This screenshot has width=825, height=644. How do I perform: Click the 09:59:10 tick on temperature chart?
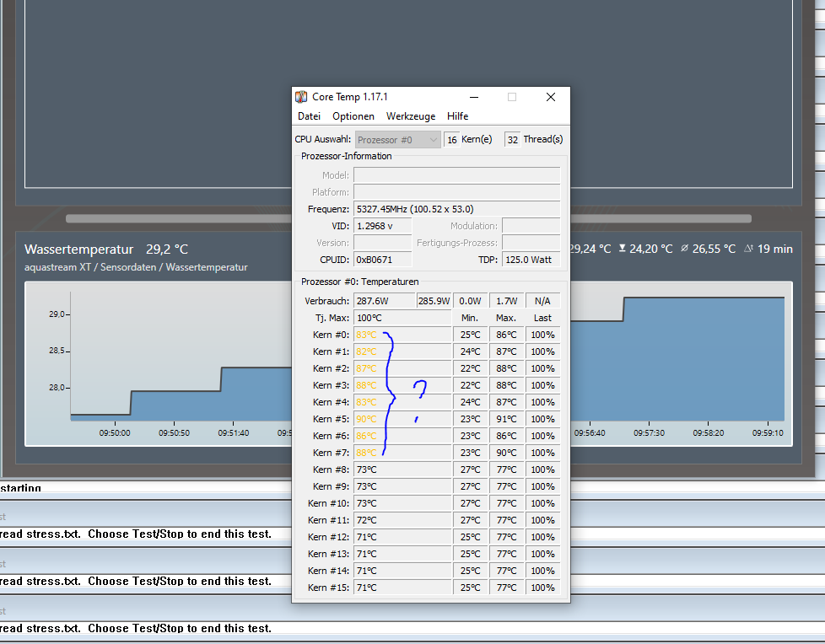(x=768, y=432)
